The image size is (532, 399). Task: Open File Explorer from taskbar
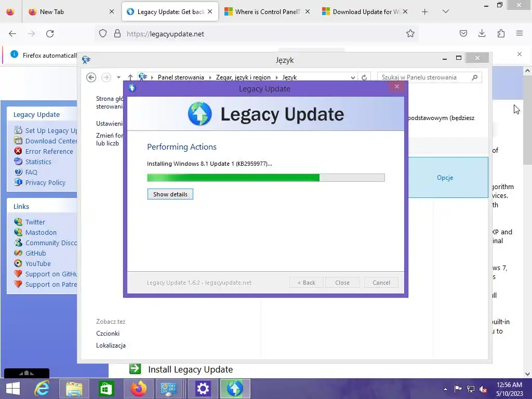point(74,389)
